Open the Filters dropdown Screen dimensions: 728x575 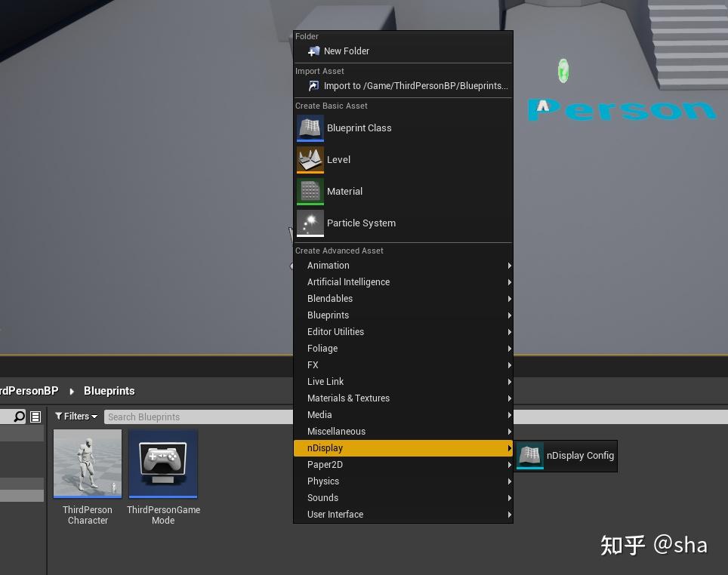(76, 416)
